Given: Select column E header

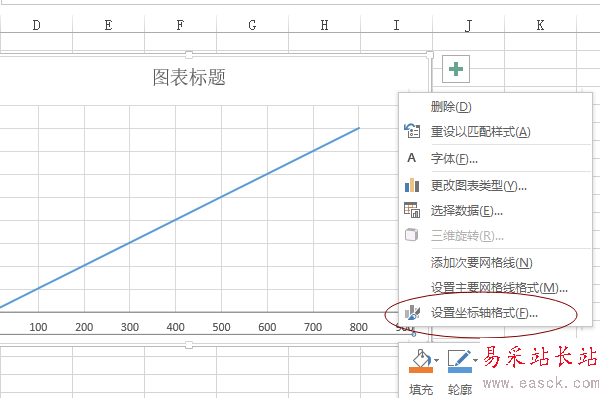Looking at the screenshot, I should coord(108,25).
